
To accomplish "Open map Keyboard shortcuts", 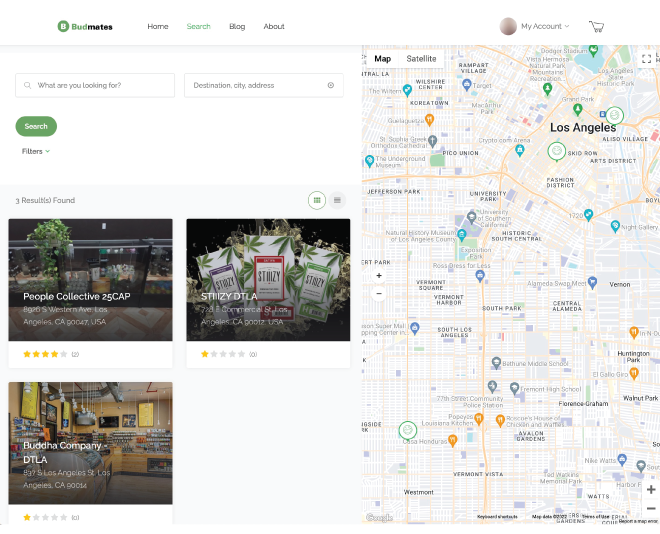I will point(497,517).
